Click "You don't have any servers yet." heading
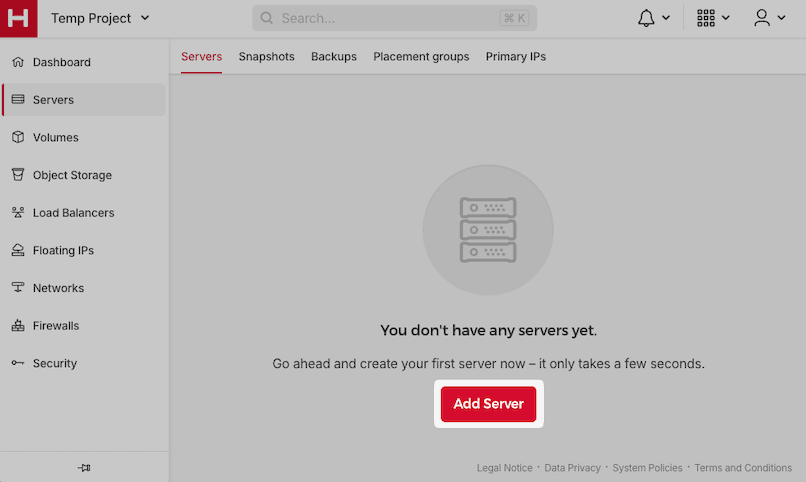Viewport: 806px width, 482px height. click(488, 330)
